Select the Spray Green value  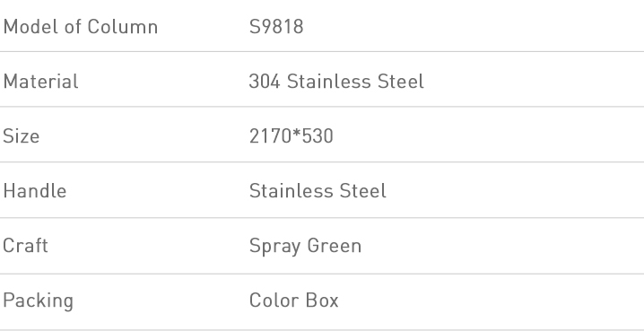click(x=305, y=247)
